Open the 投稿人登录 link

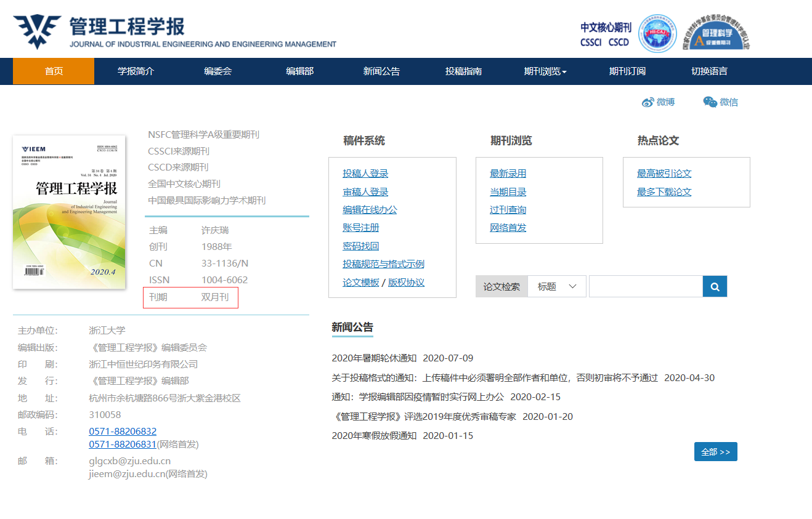(365, 174)
